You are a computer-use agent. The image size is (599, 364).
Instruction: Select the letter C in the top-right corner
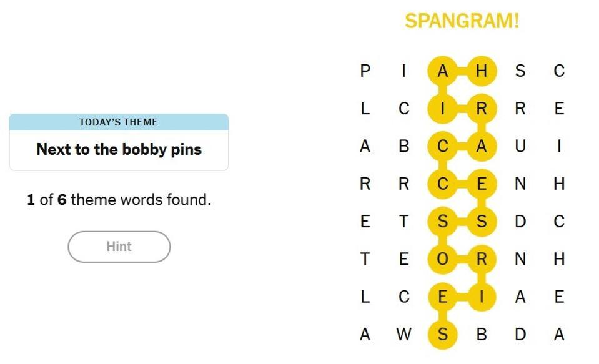559,71
